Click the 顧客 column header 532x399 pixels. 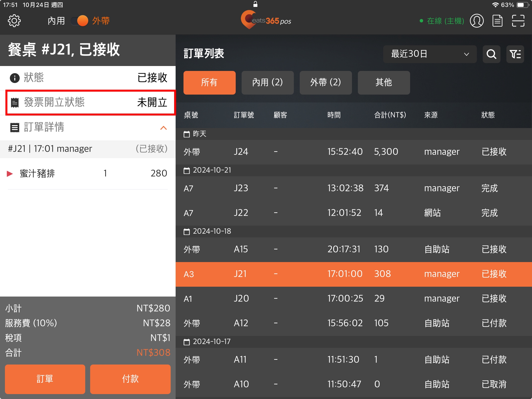pyautogui.click(x=281, y=115)
